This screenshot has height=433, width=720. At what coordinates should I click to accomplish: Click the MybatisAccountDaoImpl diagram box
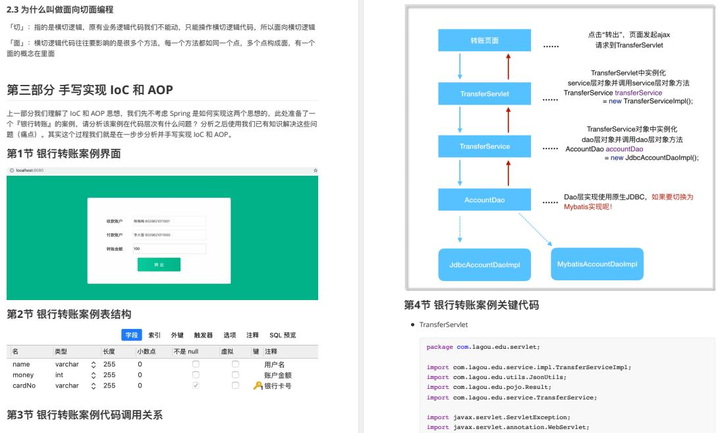coord(597,264)
